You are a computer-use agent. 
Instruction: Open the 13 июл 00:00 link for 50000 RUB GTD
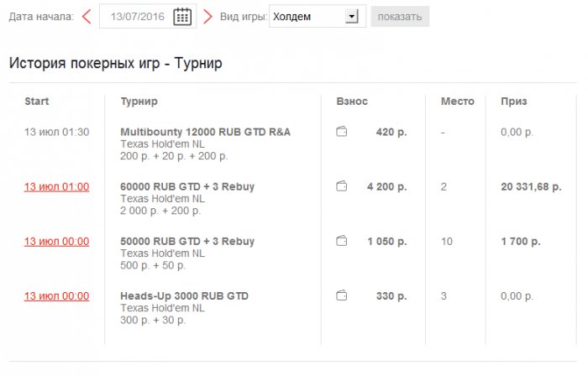click(x=56, y=241)
